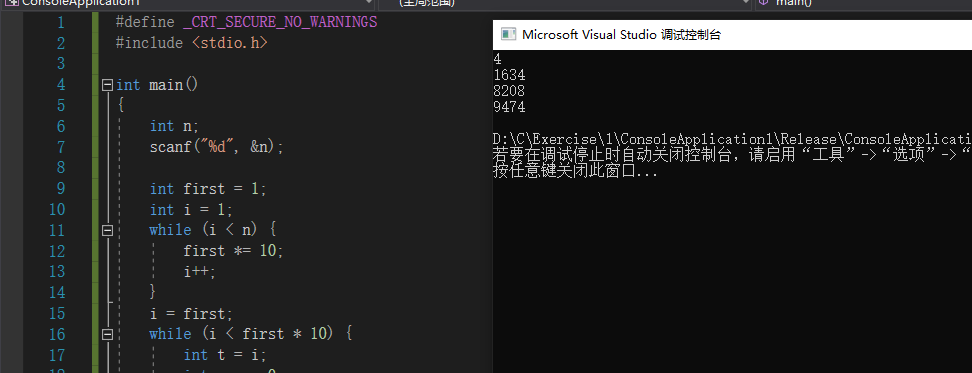
Task: Click the console input value '4'
Action: (497, 59)
